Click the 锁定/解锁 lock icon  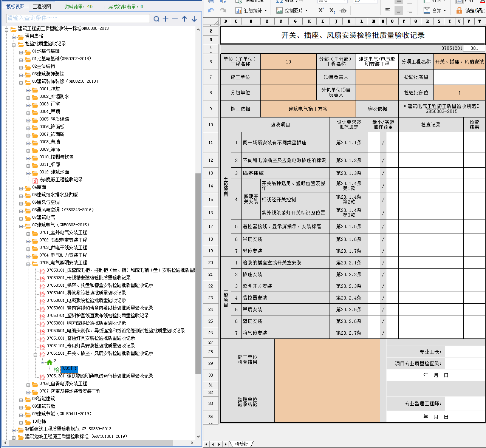(459, 11)
